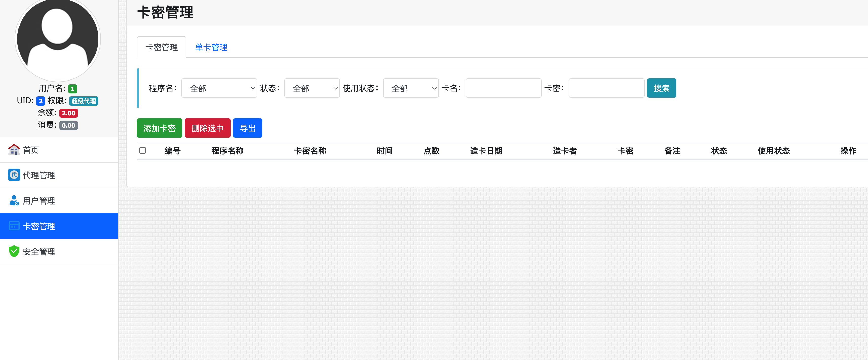Switch to the 卡密管理 tab

point(161,47)
